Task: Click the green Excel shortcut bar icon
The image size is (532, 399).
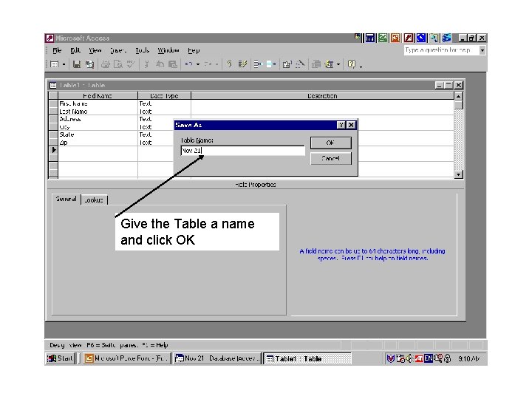Action: pyautogui.click(x=383, y=38)
